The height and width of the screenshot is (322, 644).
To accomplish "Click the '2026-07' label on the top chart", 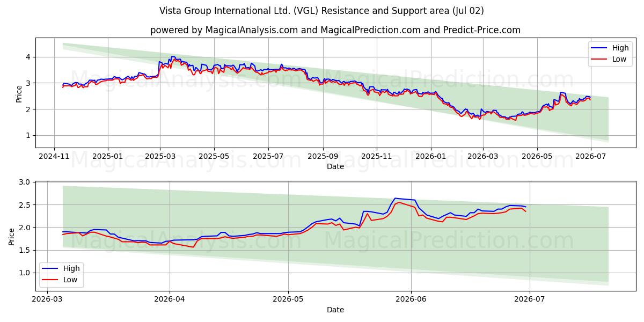I will tap(591, 157).
